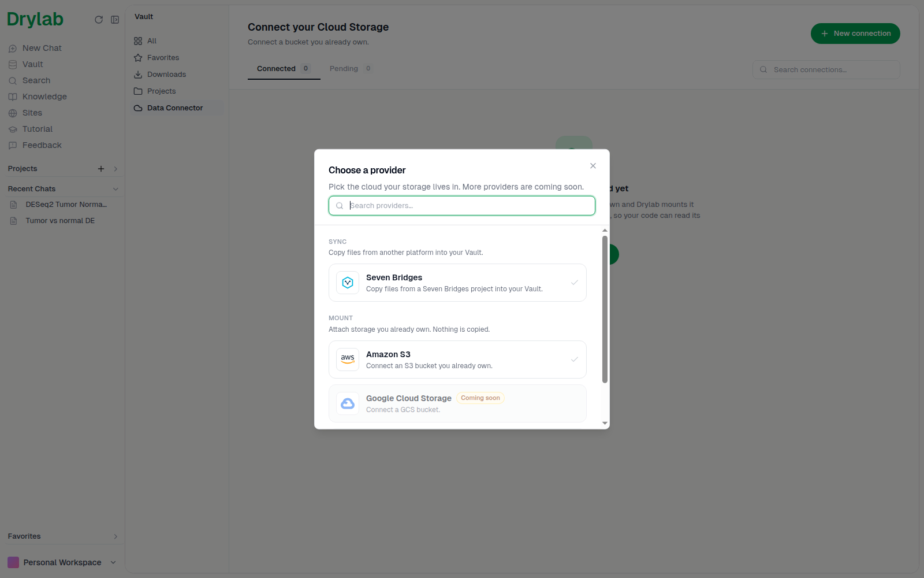Screen dimensions: 924x578
Task: Open Vault Favorites list
Action: 177,58
